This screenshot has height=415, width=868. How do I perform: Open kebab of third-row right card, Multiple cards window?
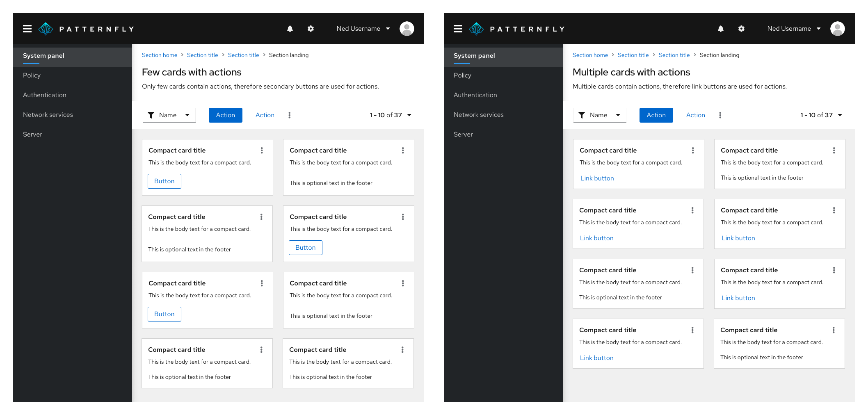(x=834, y=270)
